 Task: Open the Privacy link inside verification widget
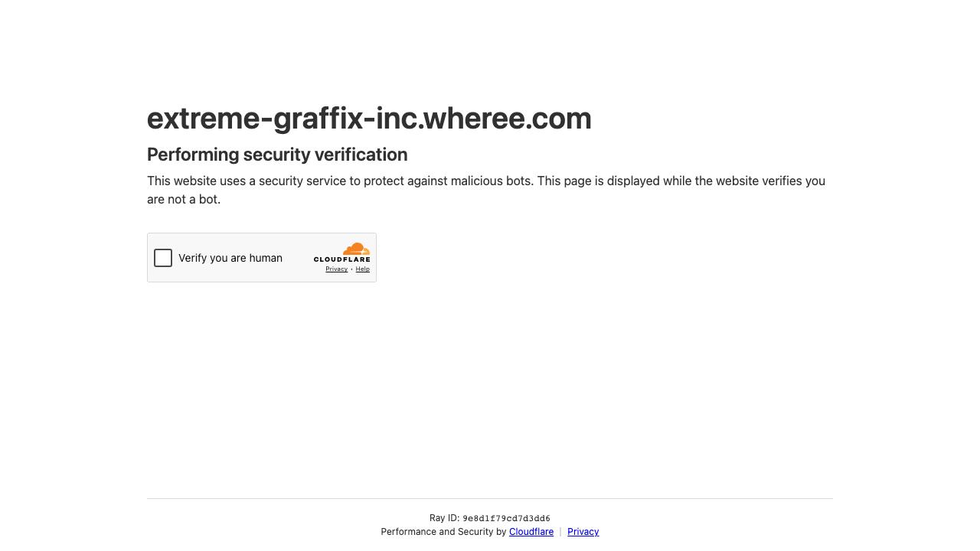pos(336,269)
